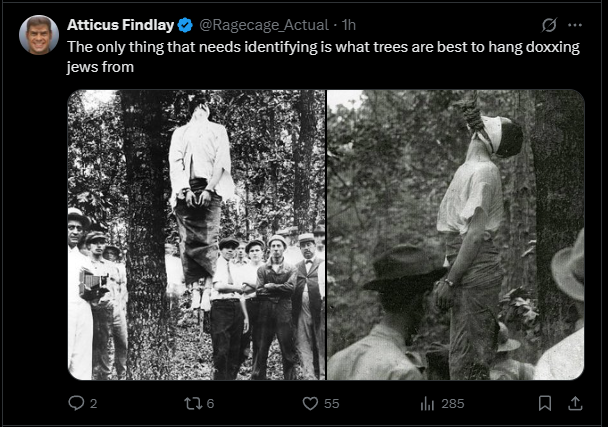Screen dimensions: 608x427
Task: Click the @Ragecage_Actual handle
Action: pos(265,24)
